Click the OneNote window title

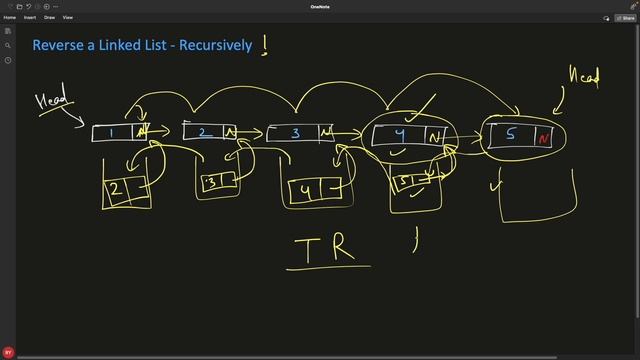(320, 7)
